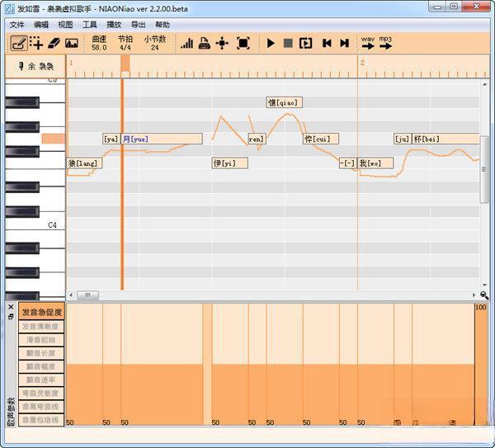Screen dimensions: 495x448
Task: Select the pencil edit tool
Action: [19, 43]
